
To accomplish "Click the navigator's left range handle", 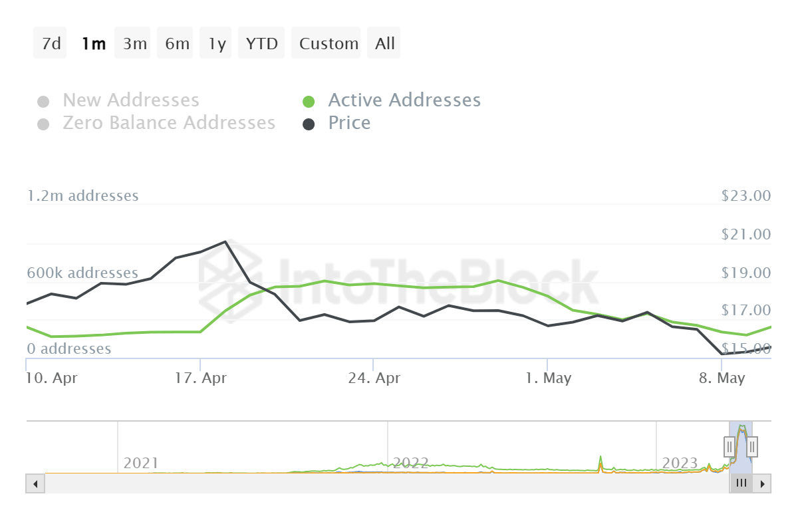I will pos(730,446).
